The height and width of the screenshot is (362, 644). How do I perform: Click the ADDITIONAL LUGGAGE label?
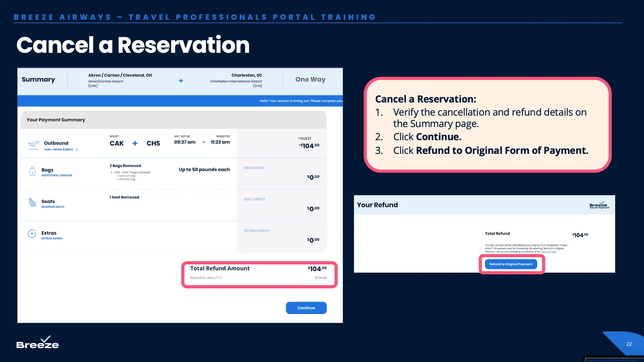57,175
